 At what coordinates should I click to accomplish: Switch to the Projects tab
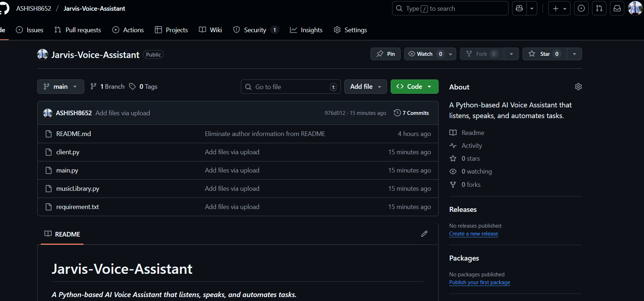pos(171,30)
